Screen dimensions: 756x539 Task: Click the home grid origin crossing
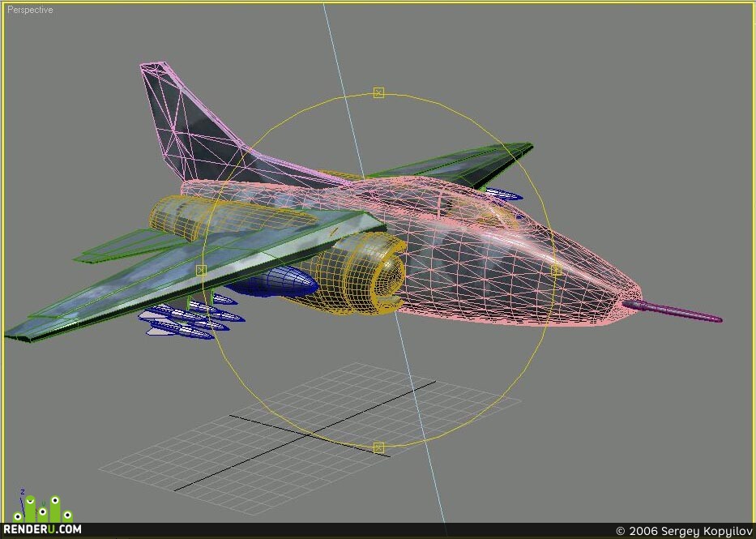[309, 434]
